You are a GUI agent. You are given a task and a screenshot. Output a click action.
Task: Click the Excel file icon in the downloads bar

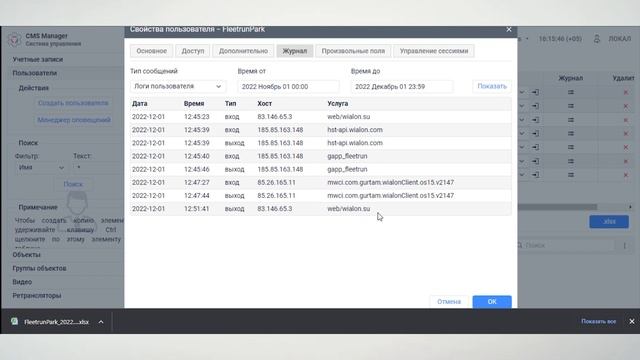point(14,321)
